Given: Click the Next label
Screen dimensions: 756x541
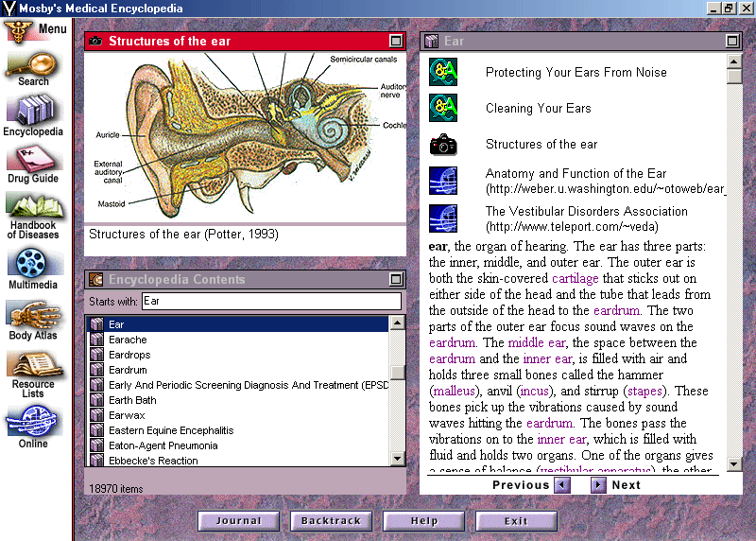Looking at the screenshot, I should point(627,485).
